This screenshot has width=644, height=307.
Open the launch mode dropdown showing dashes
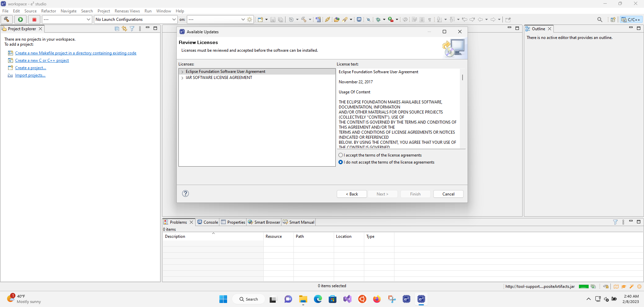coord(67,19)
